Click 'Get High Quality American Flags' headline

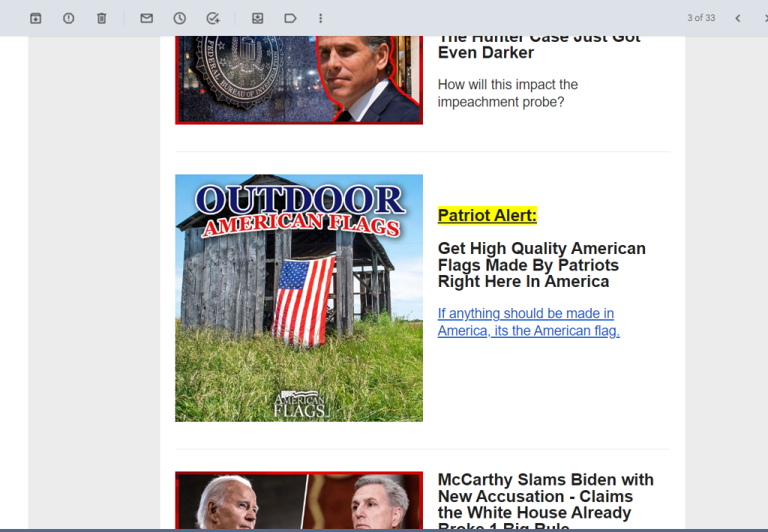pos(541,265)
